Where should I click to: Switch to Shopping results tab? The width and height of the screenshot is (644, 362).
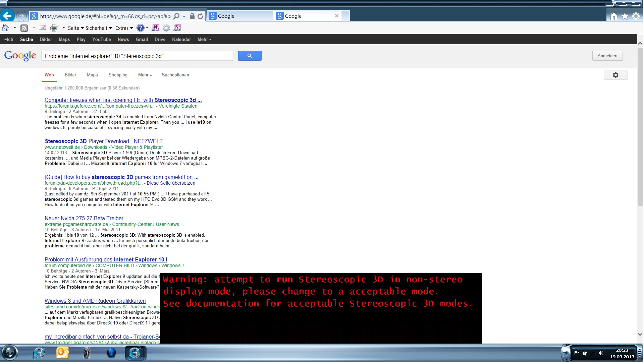tap(118, 75)
